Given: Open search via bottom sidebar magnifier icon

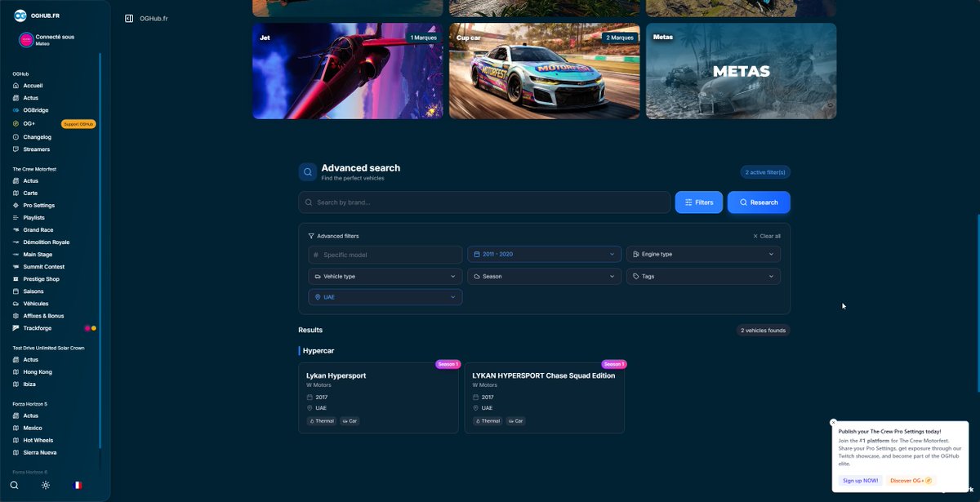Looking at the screenshot, I should click(x=14, y=485).
